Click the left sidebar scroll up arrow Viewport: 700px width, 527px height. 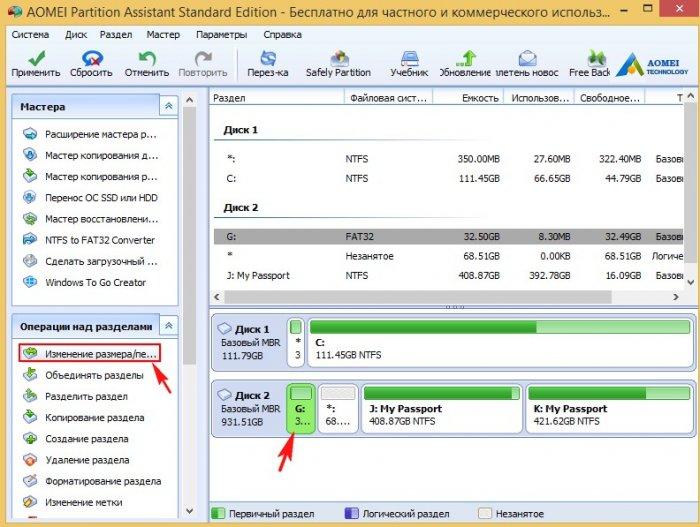189,100
